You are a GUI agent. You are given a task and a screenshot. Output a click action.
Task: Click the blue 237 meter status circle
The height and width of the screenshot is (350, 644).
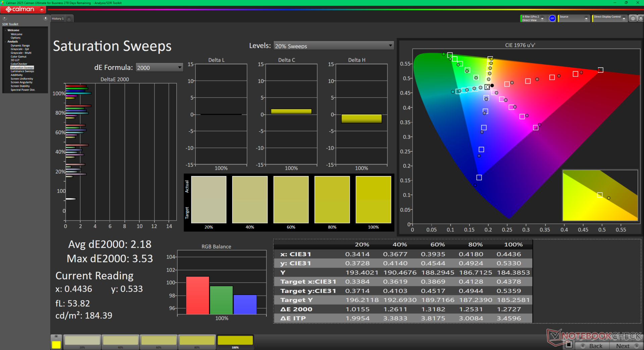pyautogui.click(x=552, y=18)
